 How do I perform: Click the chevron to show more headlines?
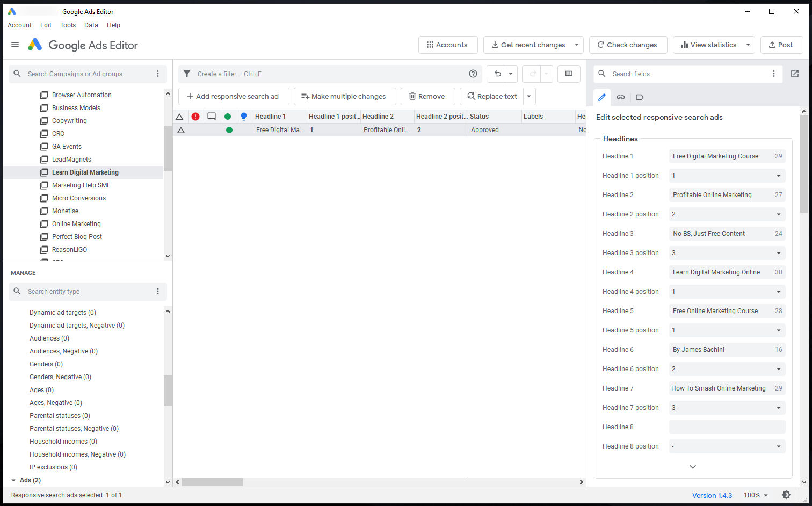point(692,466)
